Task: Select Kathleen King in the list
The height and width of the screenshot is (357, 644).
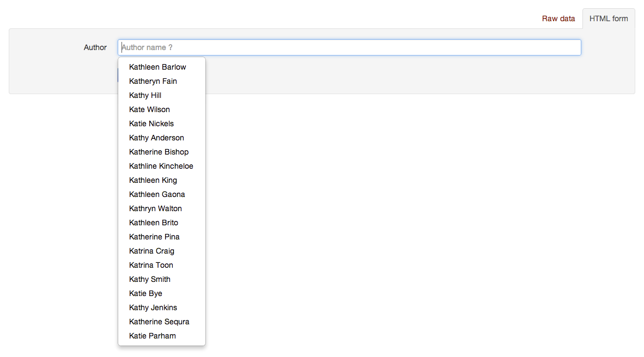Action: (153, 180)
